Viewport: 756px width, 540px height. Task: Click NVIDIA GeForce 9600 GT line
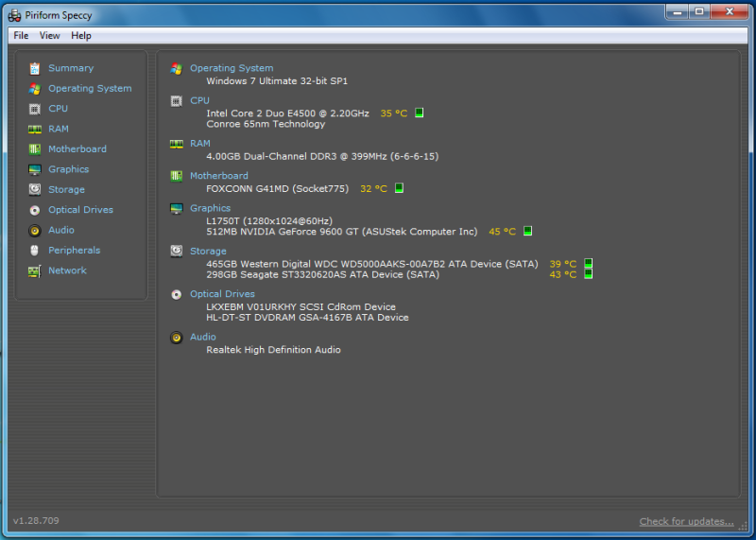coord(342,232)
